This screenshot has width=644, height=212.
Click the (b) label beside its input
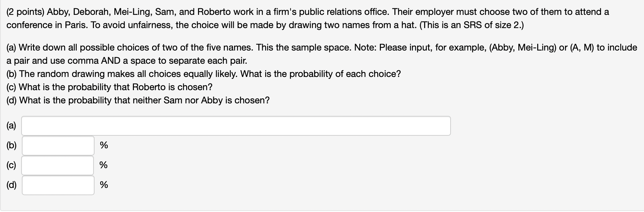click(x=12, y=146)
